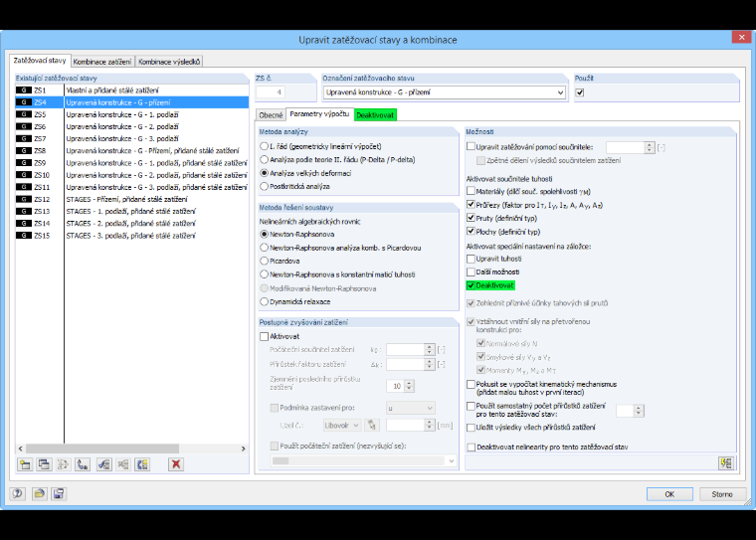Open the Zatěžovací stavy tab
Image resolution: width=756 pixels, height=540 pixels.
(40, 61)
